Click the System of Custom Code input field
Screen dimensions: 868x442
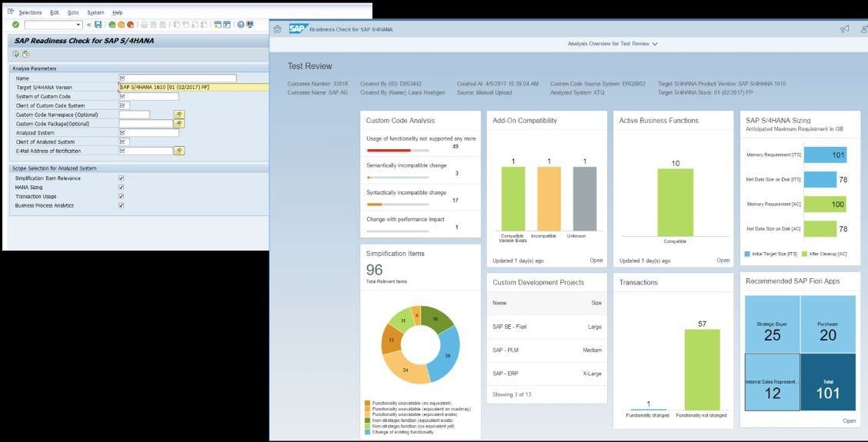coord(149,96)
